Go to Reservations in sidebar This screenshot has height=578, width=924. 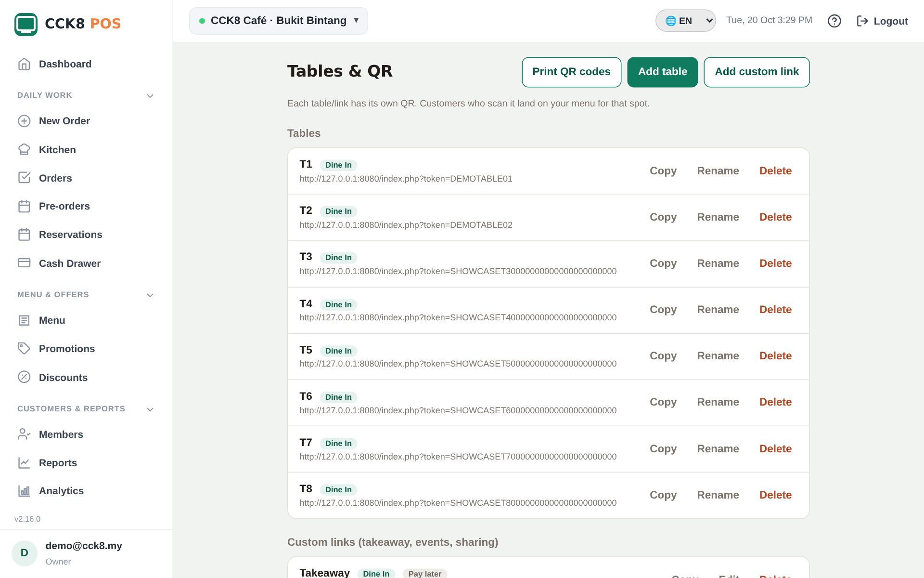pos(71,235)
